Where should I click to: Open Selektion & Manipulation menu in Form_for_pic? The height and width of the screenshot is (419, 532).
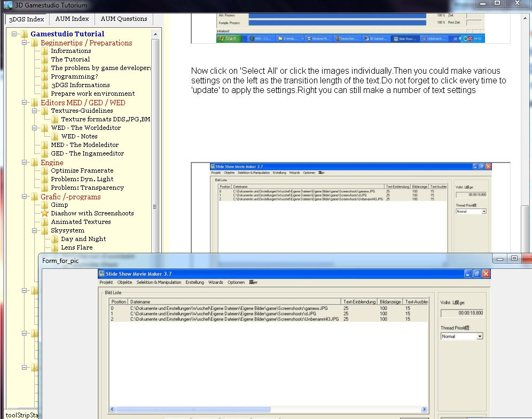coord(159,282)
